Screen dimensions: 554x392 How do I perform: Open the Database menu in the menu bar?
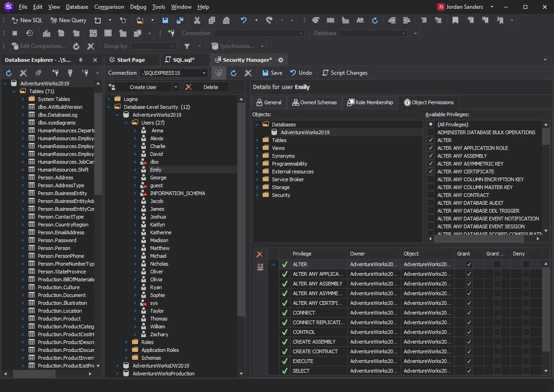(x=77, y=6)
